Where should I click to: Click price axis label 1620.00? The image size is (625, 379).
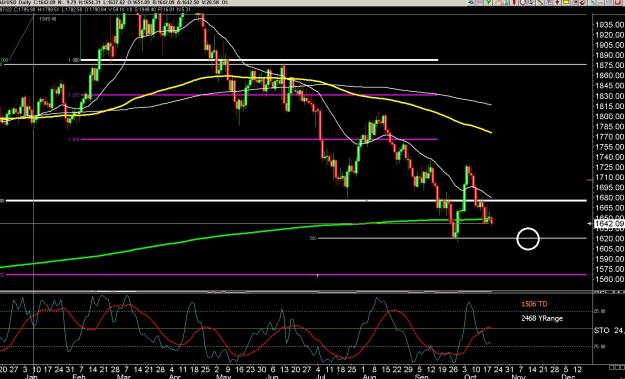610,239
